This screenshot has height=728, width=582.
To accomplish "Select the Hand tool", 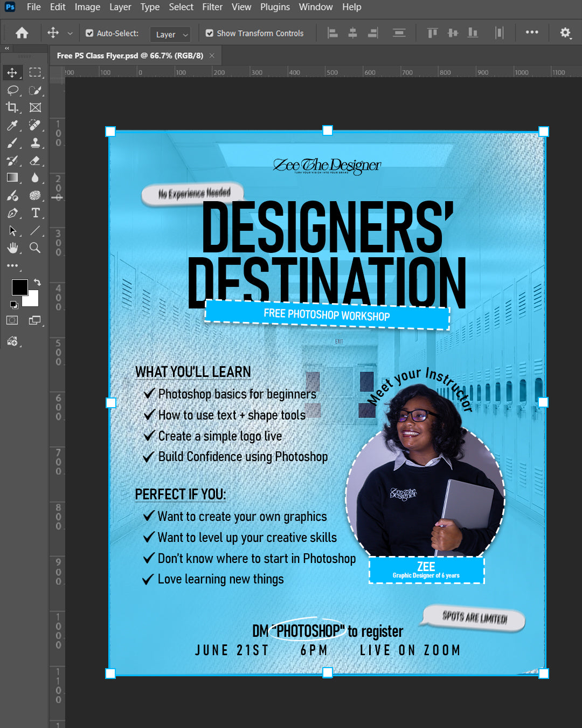I will pyautogui.click(x=12, y=248).
